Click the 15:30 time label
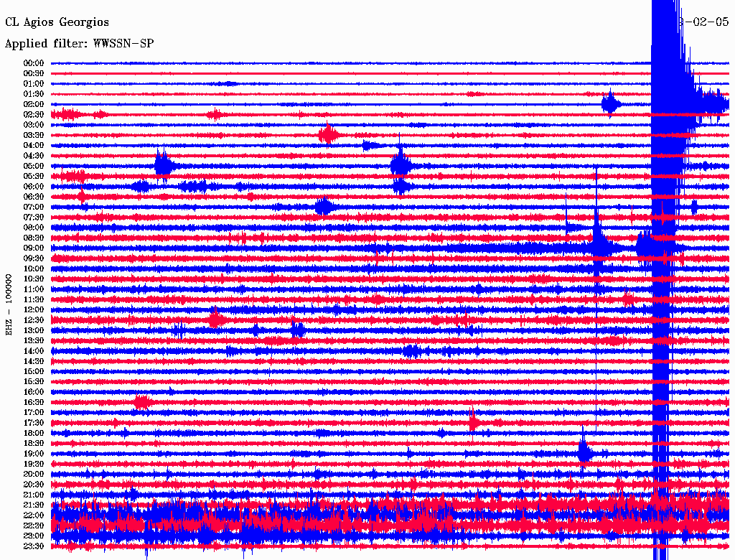The image size is (735, 560). coord(34,382)
